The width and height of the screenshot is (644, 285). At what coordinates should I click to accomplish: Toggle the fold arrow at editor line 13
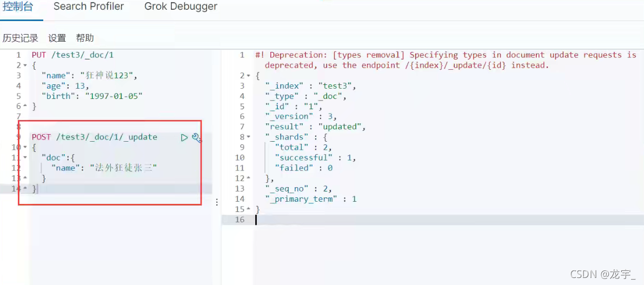point(25,178)
